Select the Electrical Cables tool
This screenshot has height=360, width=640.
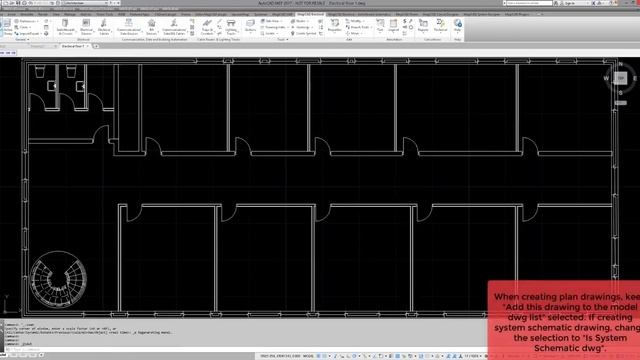(x=104, y=27)
